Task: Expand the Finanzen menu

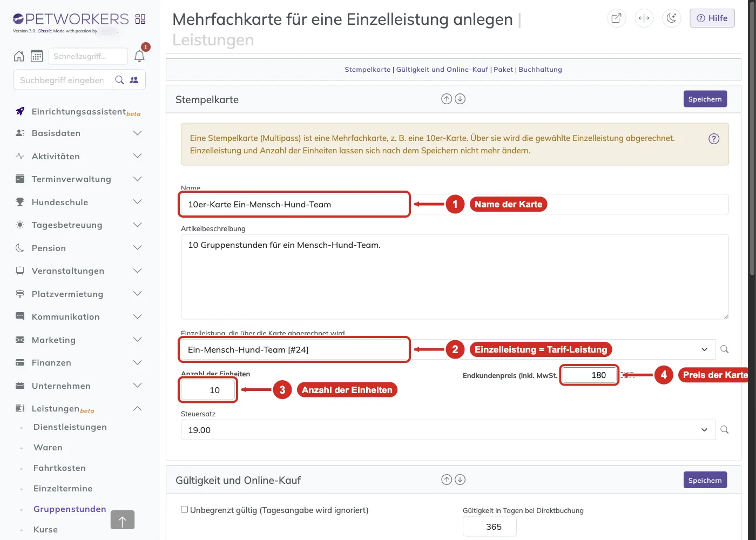Action: click(x=79, y=362)
